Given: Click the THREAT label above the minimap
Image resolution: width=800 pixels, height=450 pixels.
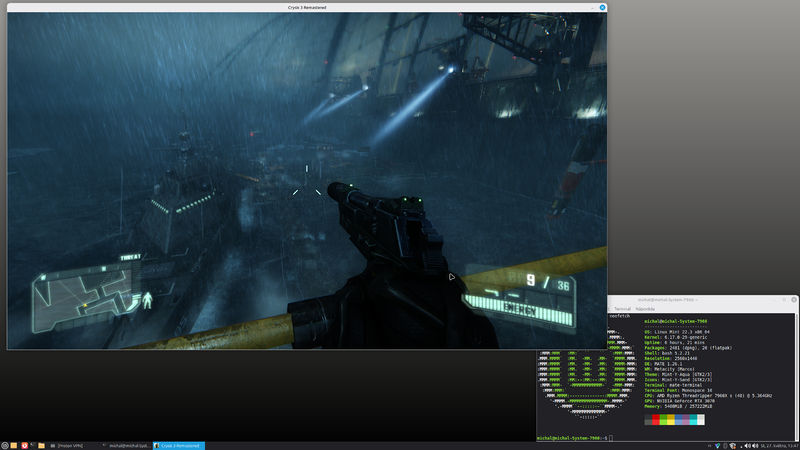Looking at the screenshot, I should pyautogui.click(x=131, y=258).
